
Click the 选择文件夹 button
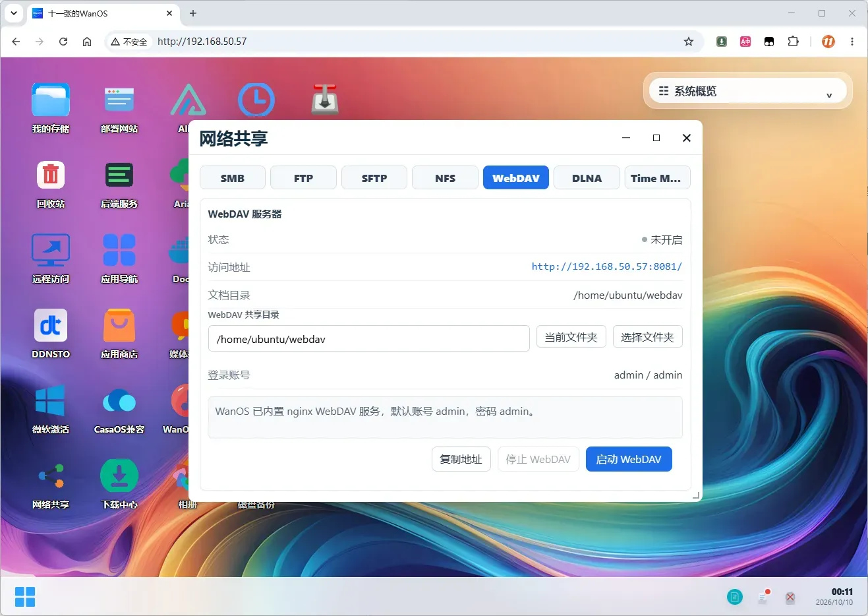coord(648,337)
